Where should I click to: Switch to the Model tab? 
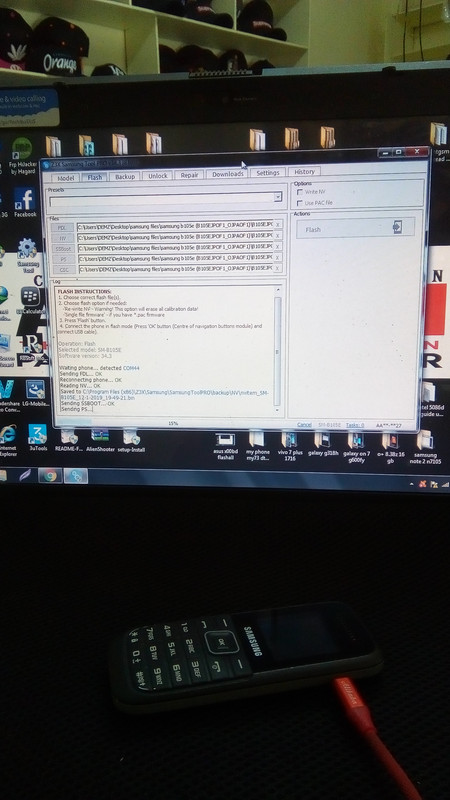coord(65,178)
